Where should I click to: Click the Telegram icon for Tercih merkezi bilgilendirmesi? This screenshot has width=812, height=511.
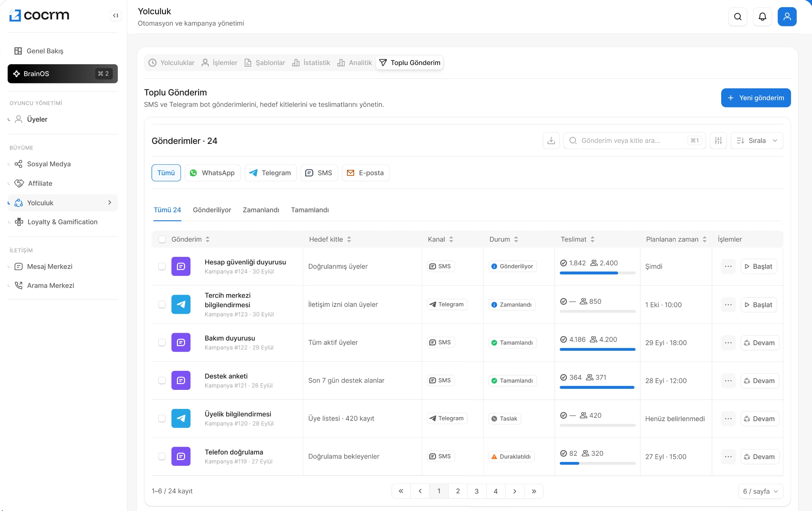181,304
